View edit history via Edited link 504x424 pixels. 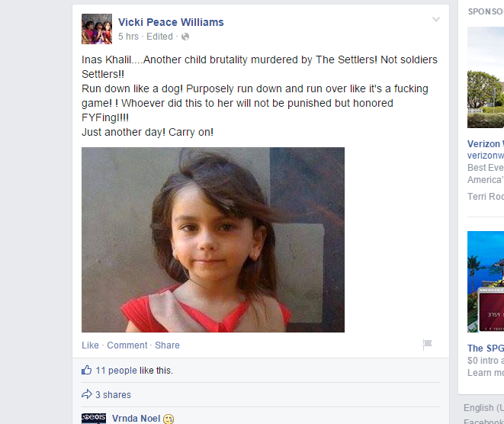(159, 37)
